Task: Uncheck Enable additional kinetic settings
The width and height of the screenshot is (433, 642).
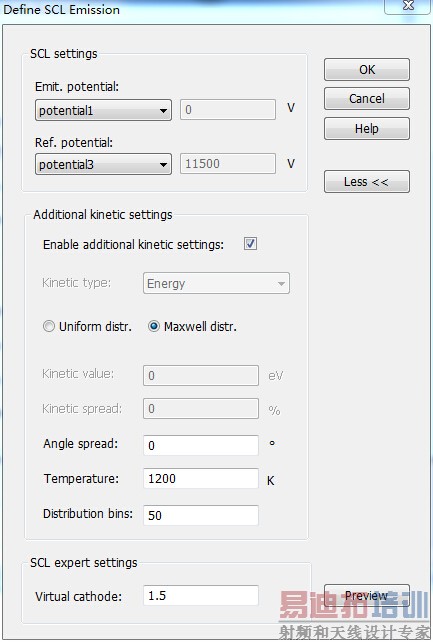Action: pyautogui.click(x=250, y=244)
